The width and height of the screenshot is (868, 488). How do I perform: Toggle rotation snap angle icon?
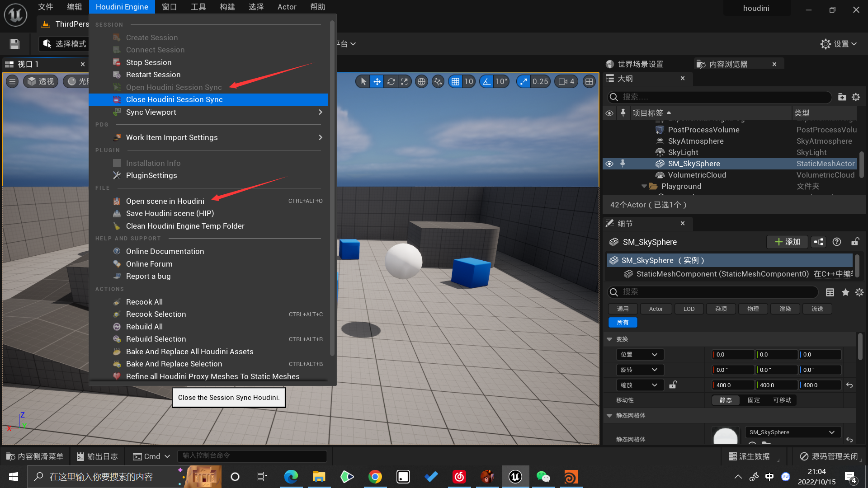click(486, 81)
